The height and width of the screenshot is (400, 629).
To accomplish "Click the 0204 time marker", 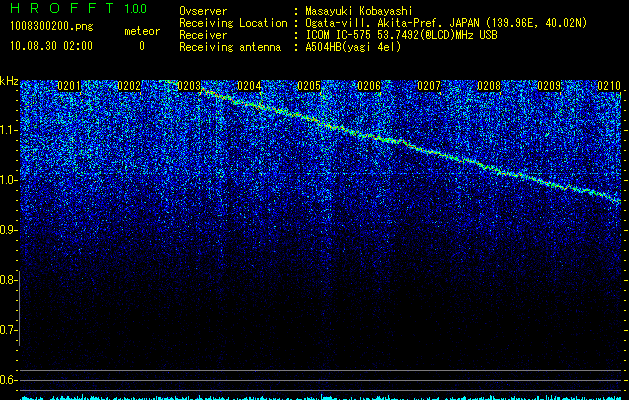I will pos(249,85).
